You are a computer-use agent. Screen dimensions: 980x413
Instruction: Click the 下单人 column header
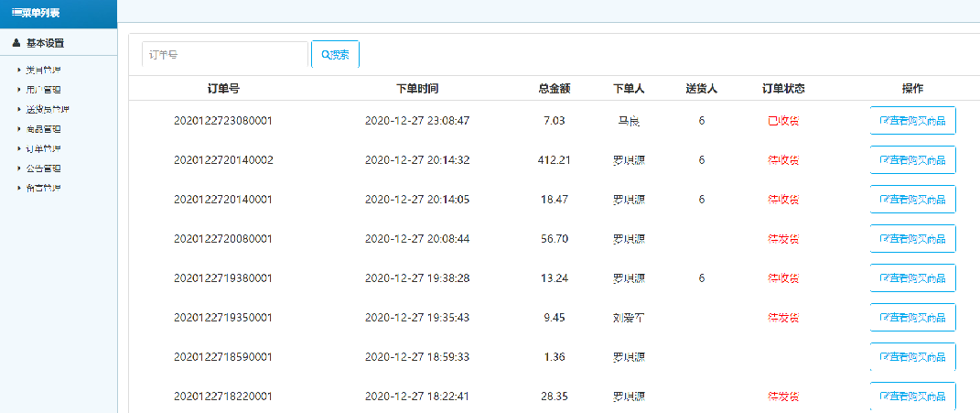point(629,89)
